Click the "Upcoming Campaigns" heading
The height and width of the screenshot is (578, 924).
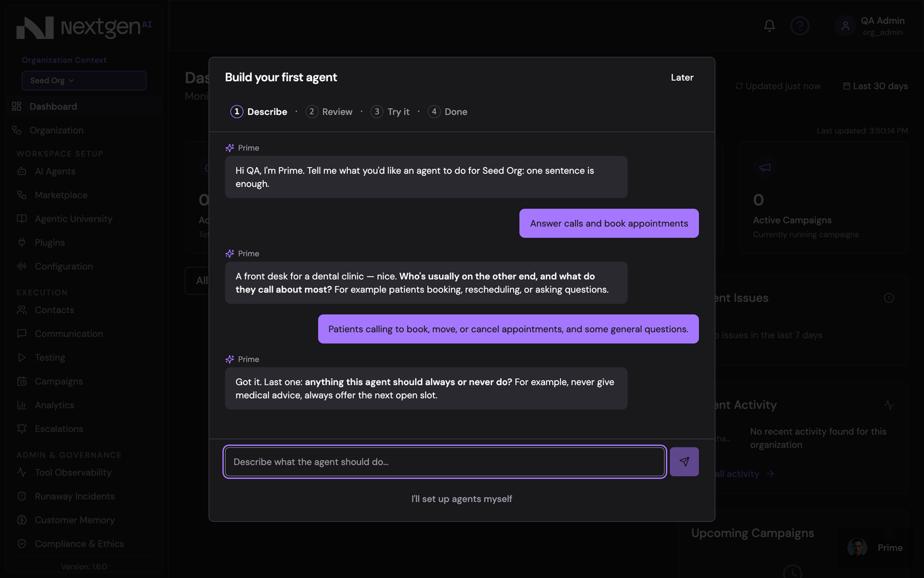[752, 533]
